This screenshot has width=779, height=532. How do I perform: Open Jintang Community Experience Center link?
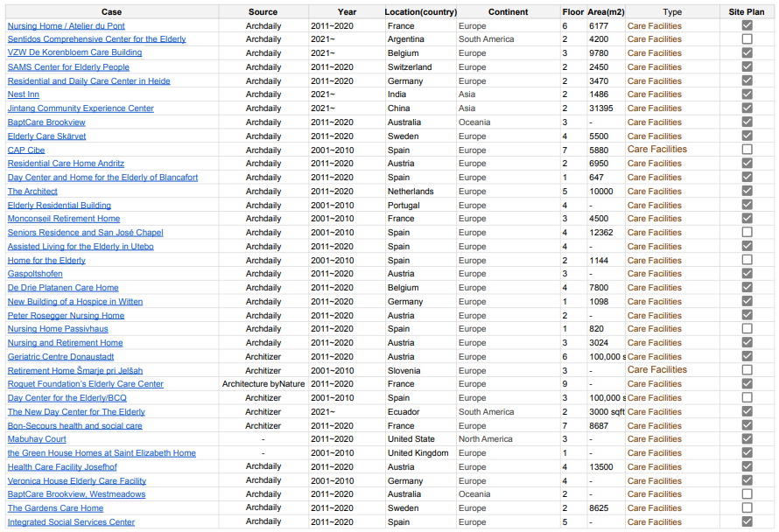point(81,108)
